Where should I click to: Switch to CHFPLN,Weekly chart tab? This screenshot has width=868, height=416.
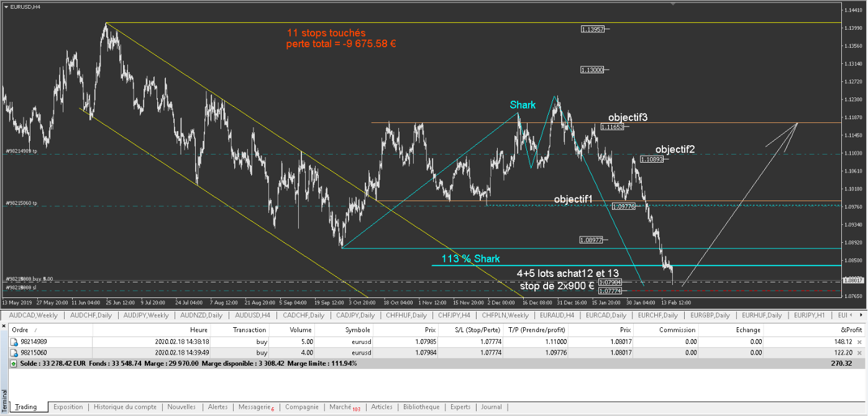(x=506, y=315)
